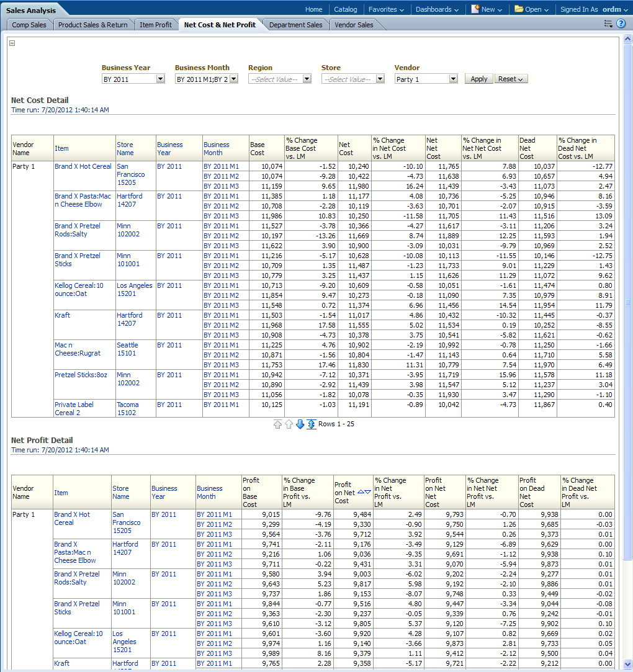This screenshot has width=633, height=672.
Task: Sort Profit on Net Cost descending
Action: point(368,491)
